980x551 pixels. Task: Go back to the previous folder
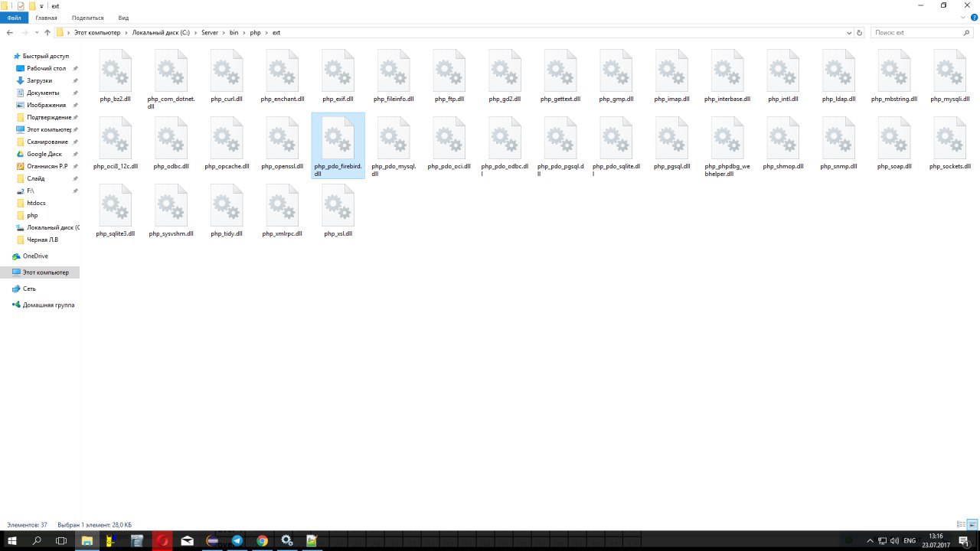point(10,33)
